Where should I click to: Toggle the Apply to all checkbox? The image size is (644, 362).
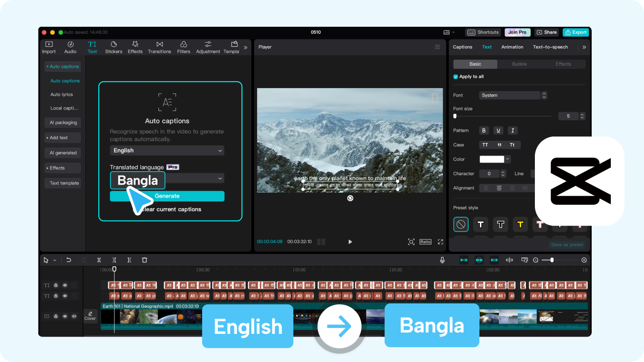(x=456, y=77)
